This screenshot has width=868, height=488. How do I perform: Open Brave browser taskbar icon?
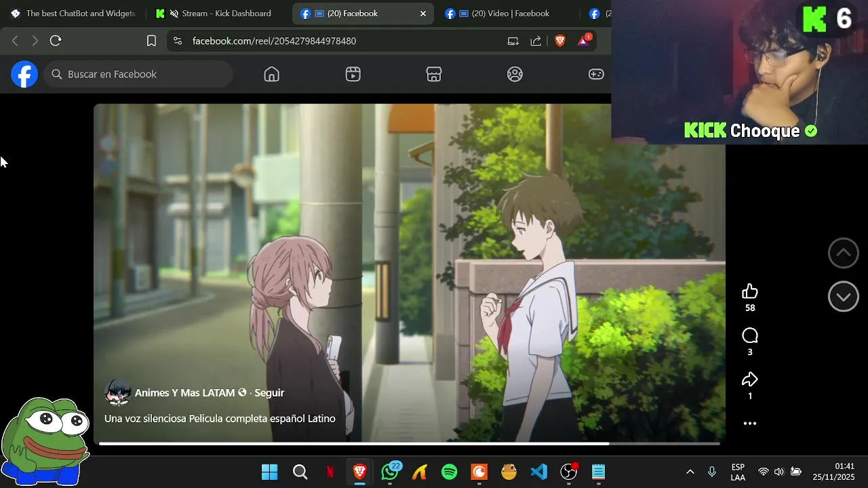[x=360, y=472]
